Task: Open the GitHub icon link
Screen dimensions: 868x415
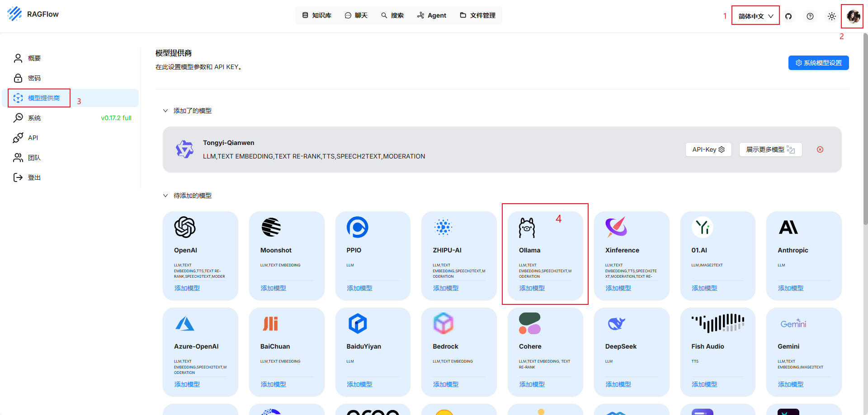Action: point(788,16)
